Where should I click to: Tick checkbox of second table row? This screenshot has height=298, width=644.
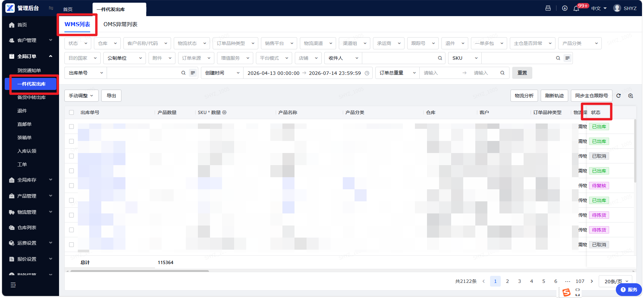point(71,141)
